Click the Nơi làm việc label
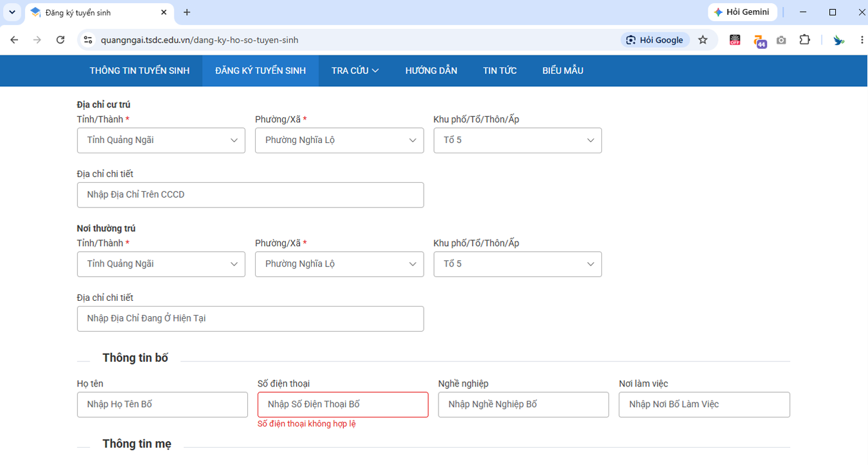 click(x=643, y=384)
